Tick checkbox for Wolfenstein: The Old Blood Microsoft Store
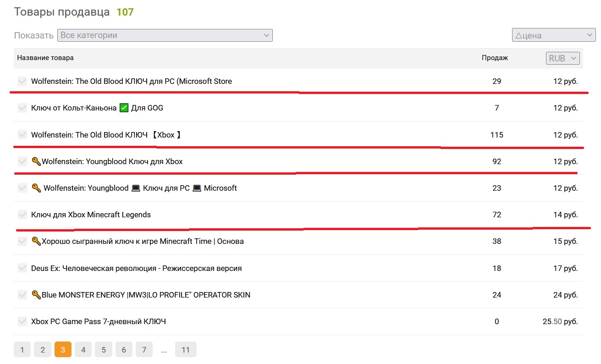The height and width of the screenshot is (364, 601). pyautogui.click(x=22, y=81)
